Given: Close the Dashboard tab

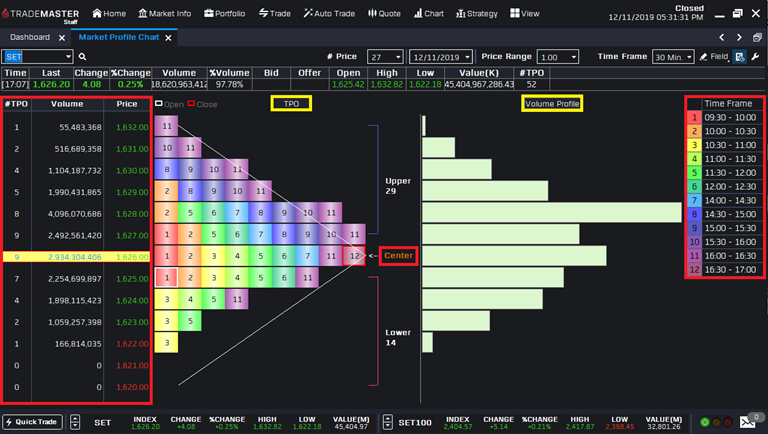Looking at the screenshot, I should (62, 38).
